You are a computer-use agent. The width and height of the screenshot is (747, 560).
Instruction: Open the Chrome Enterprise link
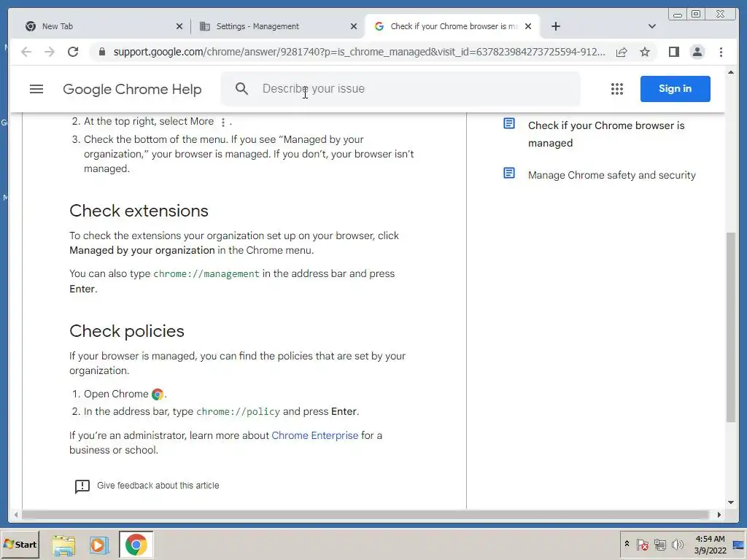point(315,435)
